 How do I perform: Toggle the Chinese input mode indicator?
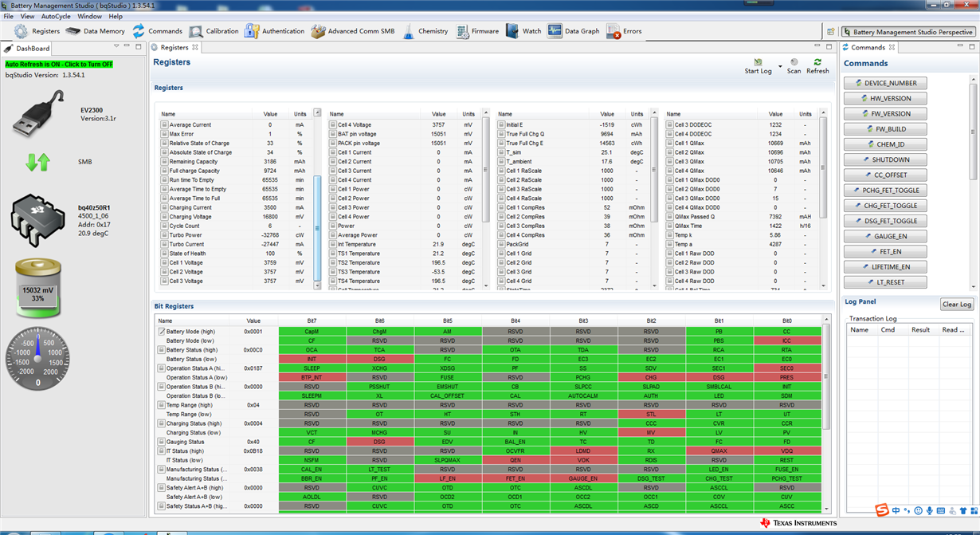click(x=896, y=510)
